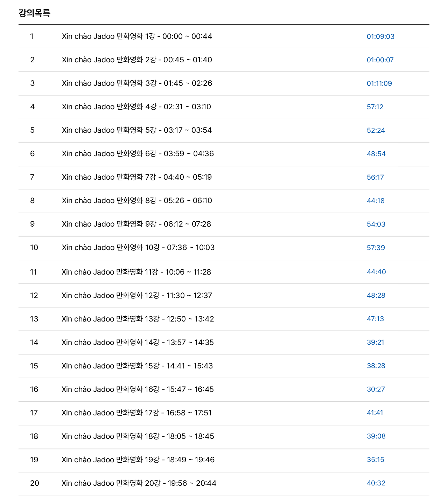Click the 44:18 duration link
The height and width of the screenshot is (504, 448).
(x=376, y=201)
